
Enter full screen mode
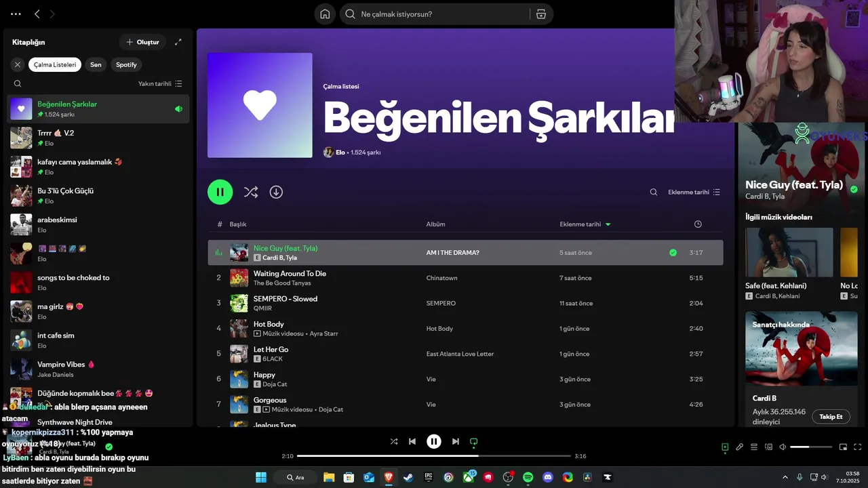click(x=857, y=447)
